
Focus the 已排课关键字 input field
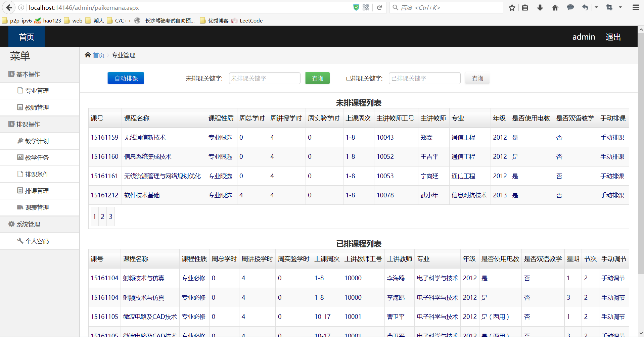click(424, 78)
